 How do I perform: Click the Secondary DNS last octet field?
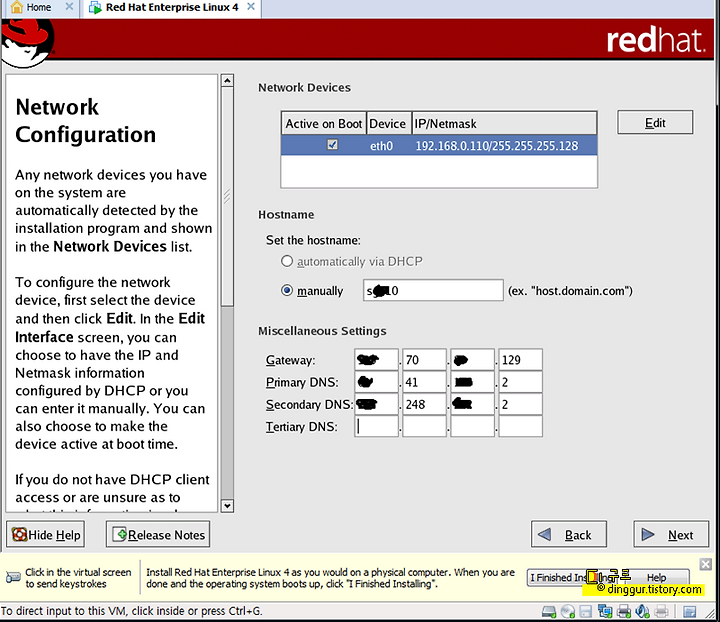520,404
